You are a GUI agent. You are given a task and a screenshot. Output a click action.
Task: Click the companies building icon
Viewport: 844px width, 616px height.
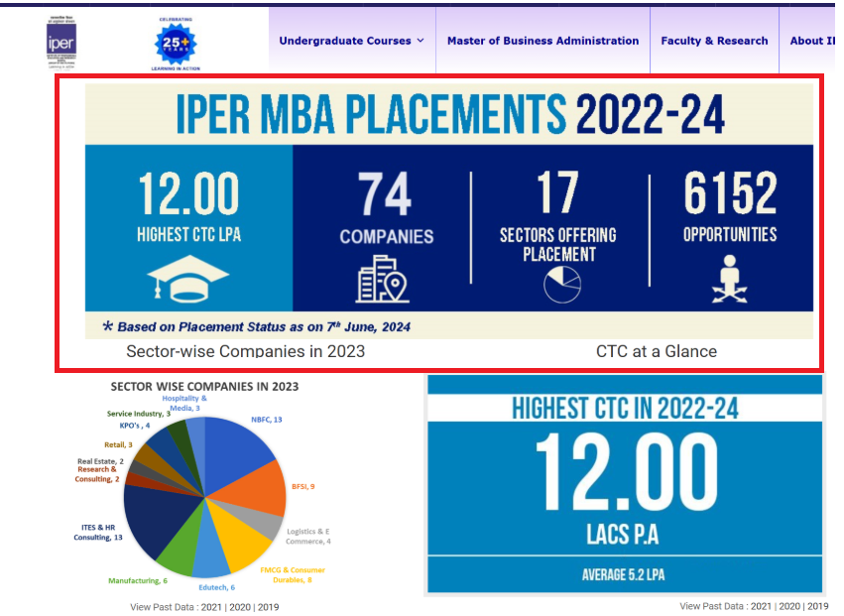[x=383, y=279]
